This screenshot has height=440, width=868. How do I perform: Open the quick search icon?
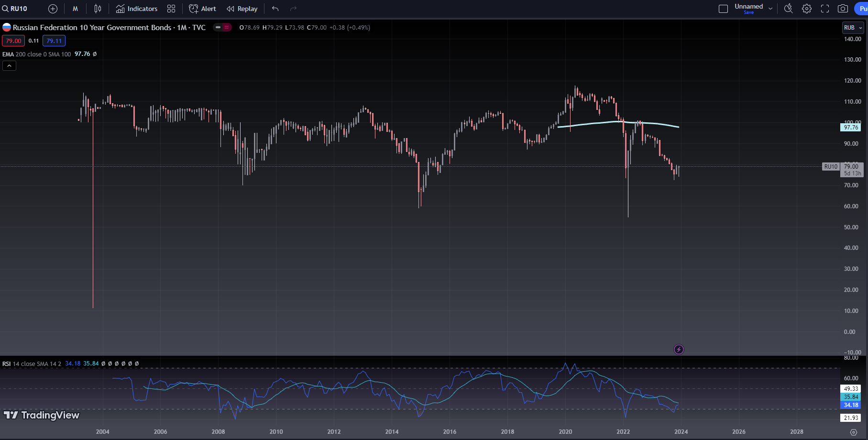click(x=789, y=9)
